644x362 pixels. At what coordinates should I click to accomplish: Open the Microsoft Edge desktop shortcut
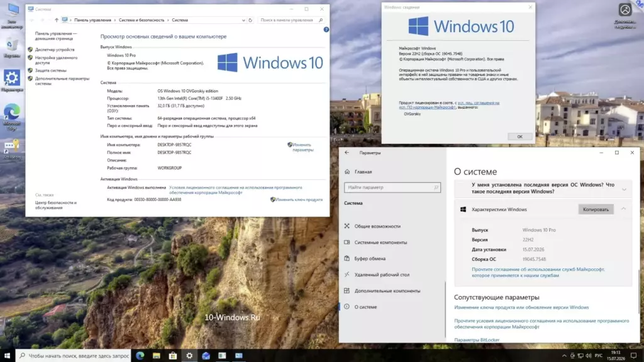(12, 117)
